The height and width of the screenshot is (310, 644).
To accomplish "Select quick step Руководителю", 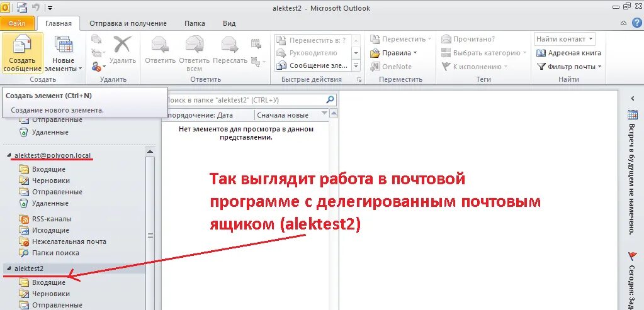I will pos(312,53).
